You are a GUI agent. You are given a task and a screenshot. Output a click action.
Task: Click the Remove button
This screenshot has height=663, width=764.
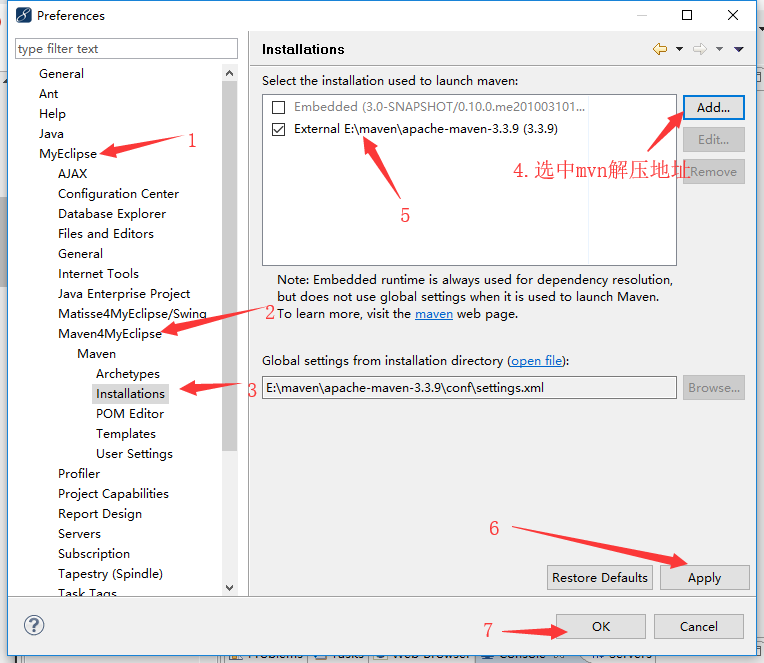[713, 171]
